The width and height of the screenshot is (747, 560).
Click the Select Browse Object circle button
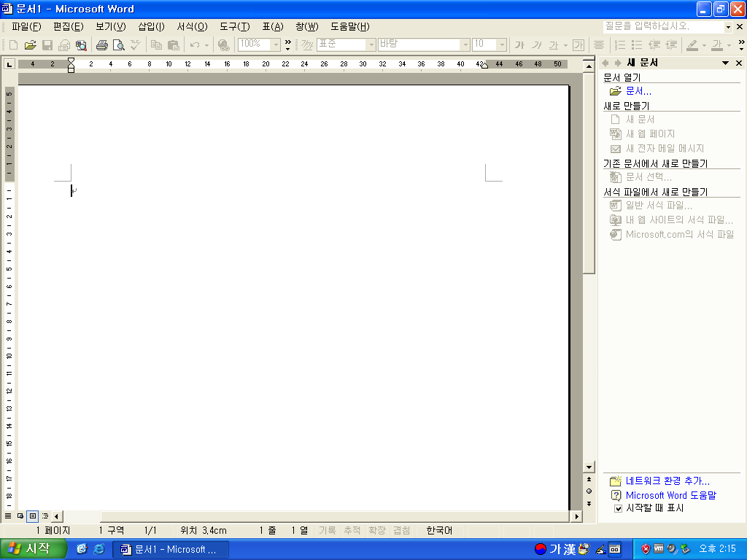(589, 491)
